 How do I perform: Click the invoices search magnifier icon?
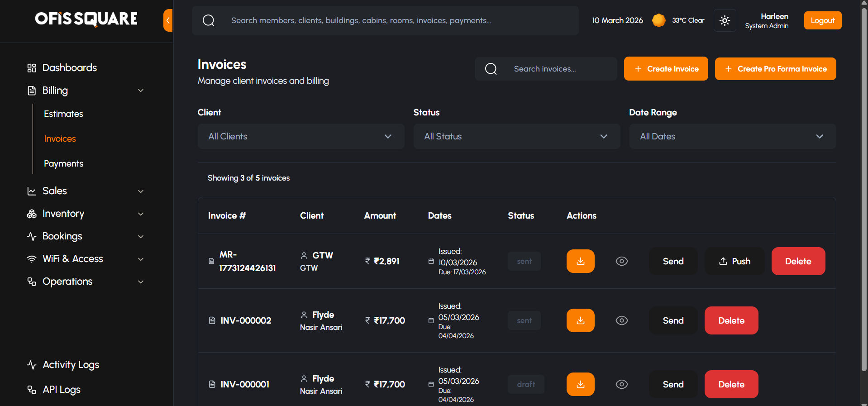tap(491, 69)
